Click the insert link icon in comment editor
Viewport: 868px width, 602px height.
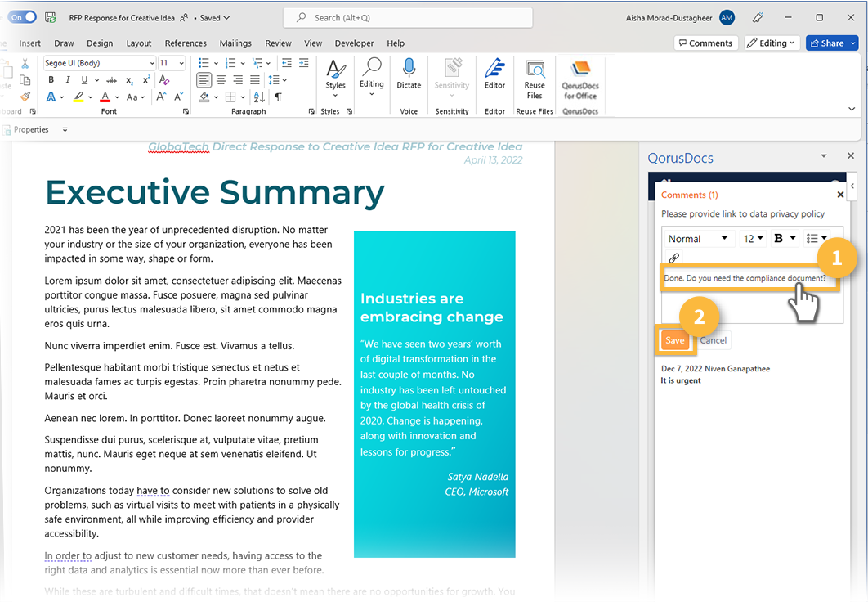point(673,258)
